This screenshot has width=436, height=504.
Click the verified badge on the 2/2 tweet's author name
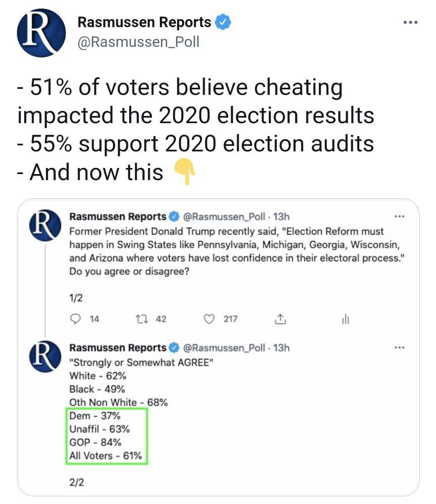tap(174, 348)
